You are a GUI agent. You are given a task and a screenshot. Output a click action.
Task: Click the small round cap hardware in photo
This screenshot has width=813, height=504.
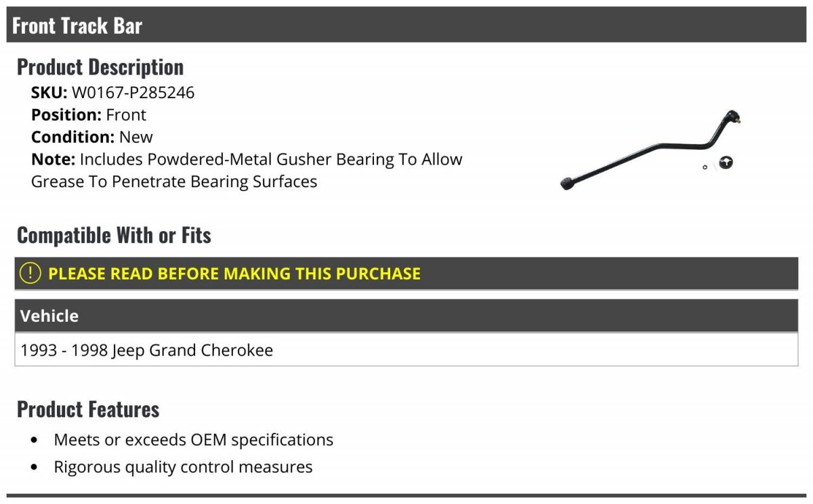(726, 163)
